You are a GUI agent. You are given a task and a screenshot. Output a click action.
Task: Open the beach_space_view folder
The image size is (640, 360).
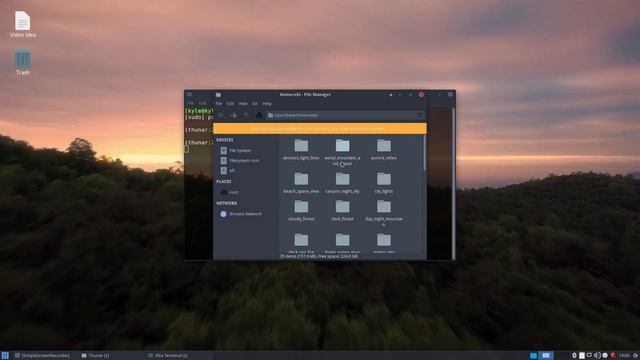coord(301,183)
